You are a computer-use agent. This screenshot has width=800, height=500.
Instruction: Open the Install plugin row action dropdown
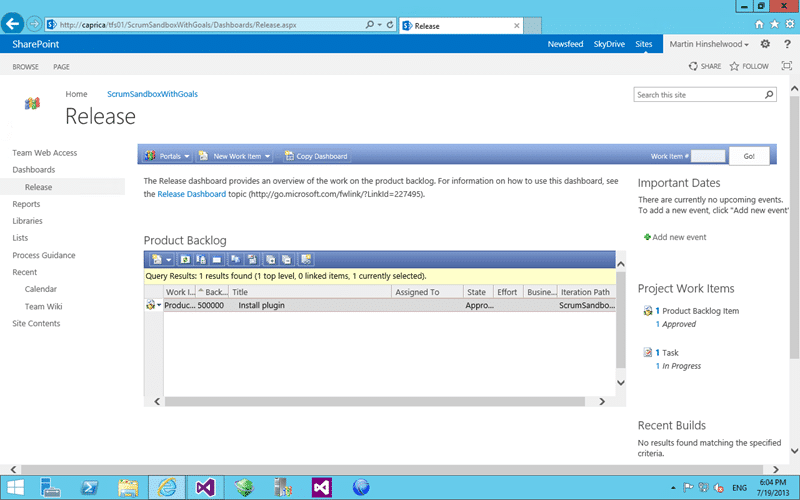pyautogui.click(x=159, y=305)
